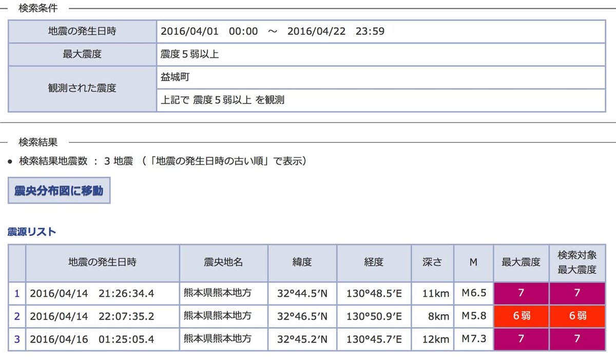Open earthquake entry number 3 link
Image resolution: width=616 pixels, height=364 pixels.
point(17,339)
